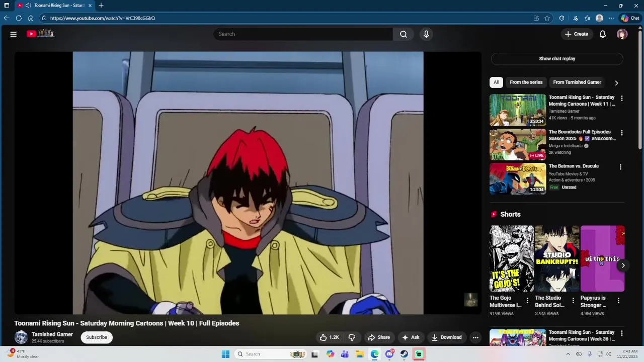
Task: Open a new browser tab
Action: (x=101, y=6)
